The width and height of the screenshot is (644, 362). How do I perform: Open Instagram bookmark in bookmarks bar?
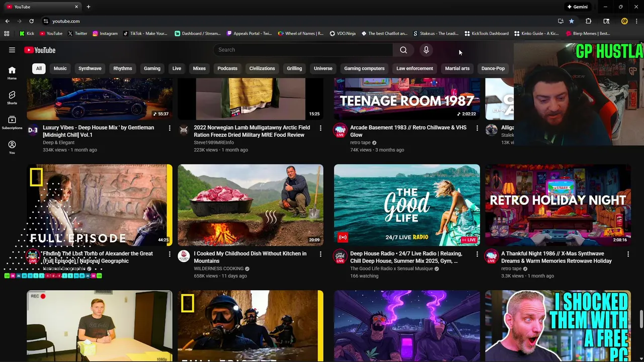click(x=105, y=34)
